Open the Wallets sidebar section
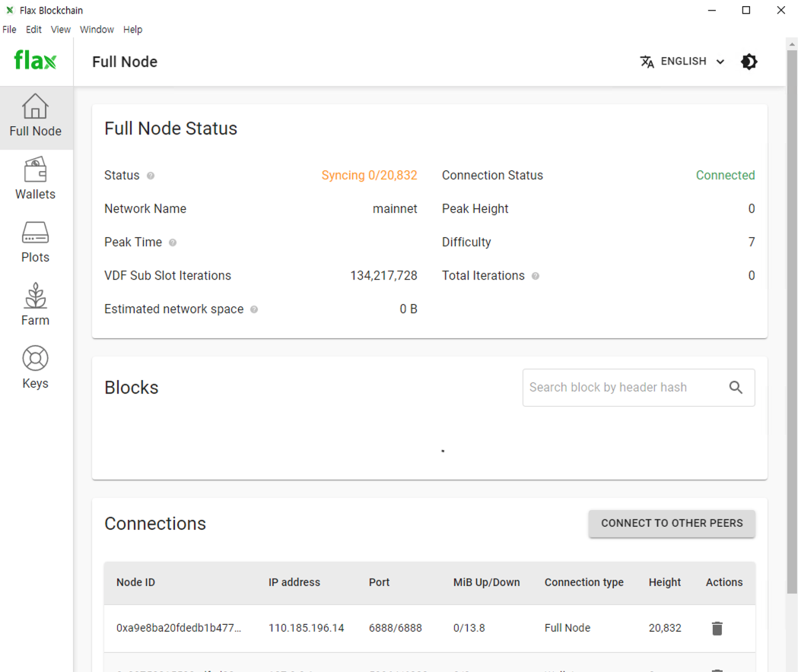Viewport: 798px width, 672px height. click(x=36, y=179)
